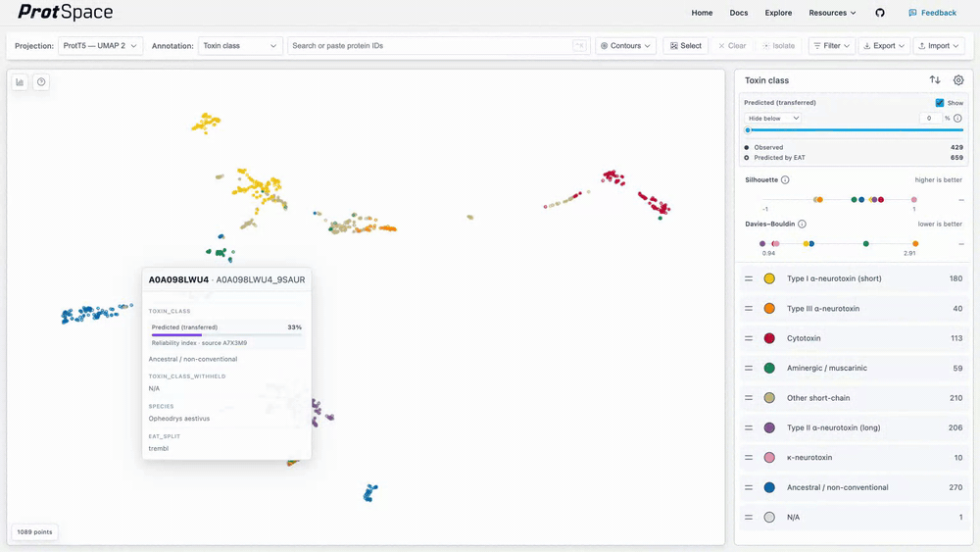Click the Predicted by EAT open-circle marker
This screenshot has width=980, height=552.
pos(747,158)
